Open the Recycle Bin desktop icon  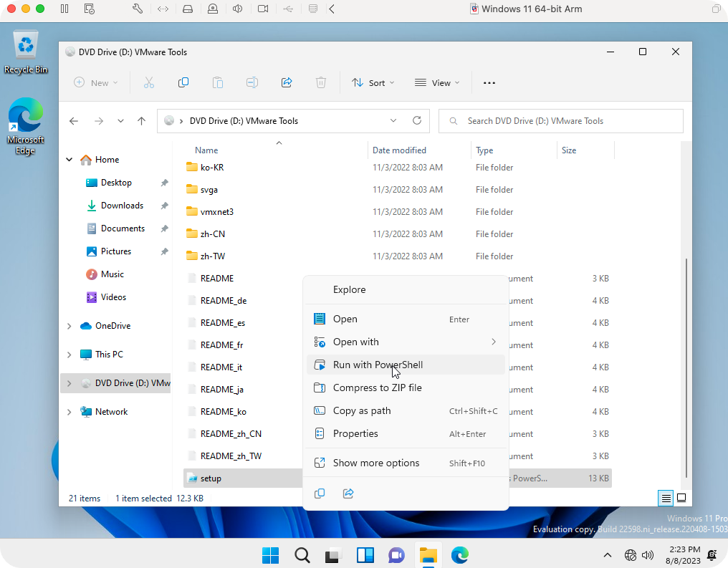tap(26, 52)
